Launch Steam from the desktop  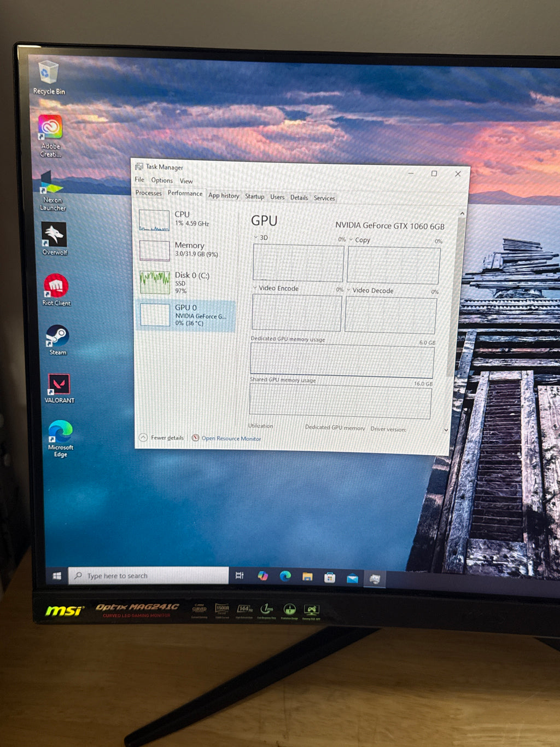click(x=57, y=340)
